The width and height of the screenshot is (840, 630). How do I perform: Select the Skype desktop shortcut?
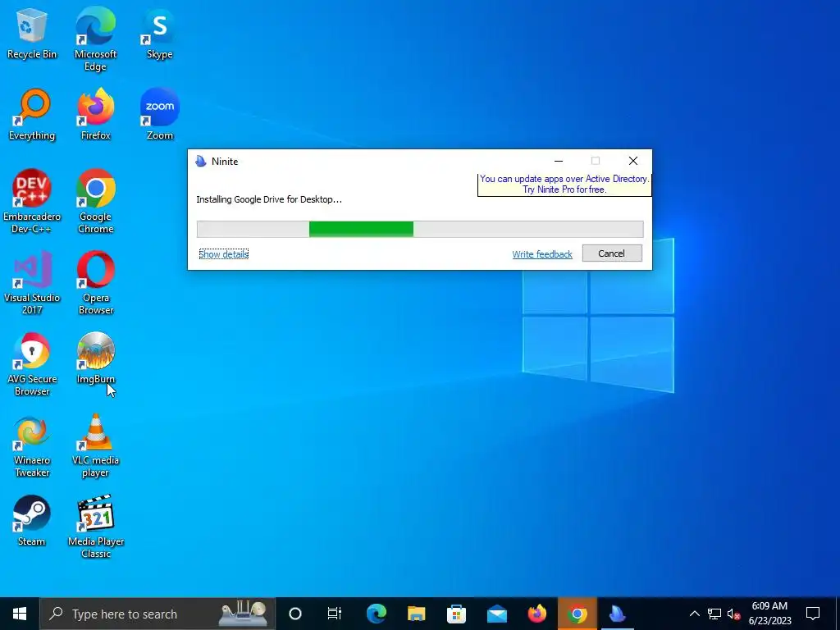coord(160,33)
